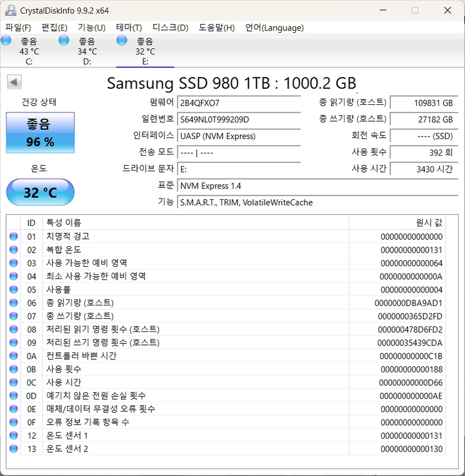465x476 pixels.
Task: Click the firmware field 2B4QFXO7
Action: click(239, 102)
